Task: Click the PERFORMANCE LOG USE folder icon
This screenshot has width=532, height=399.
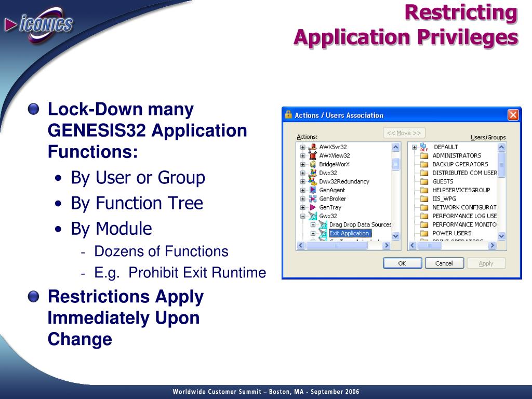Action: [424, 216]
